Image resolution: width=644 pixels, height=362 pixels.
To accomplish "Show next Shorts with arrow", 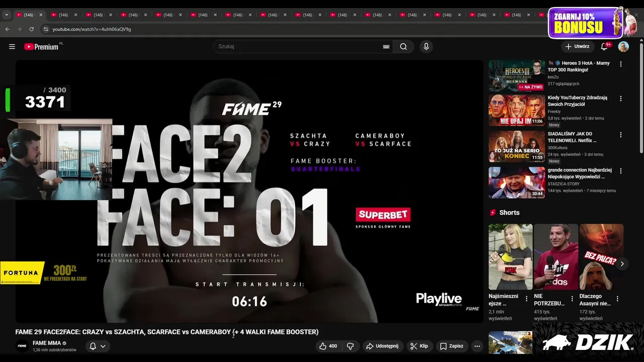I will pyautogui.click(x=622, y=264).
